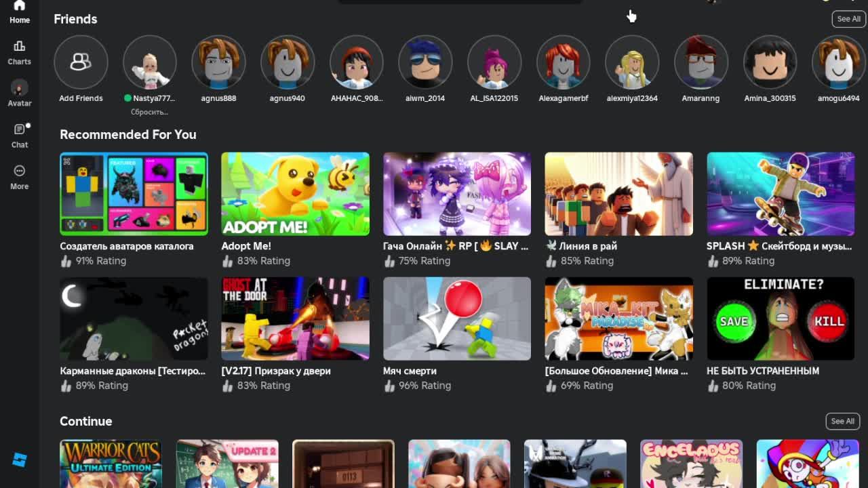
Task: Click the 91% Rating text
Action: coord(101,260)
